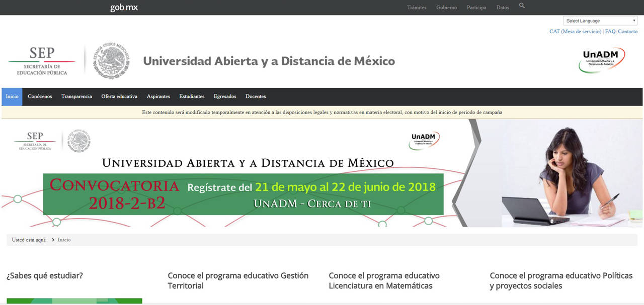The height and width of the screenshot is (305, 644).
Task: Open the Transparencia menu item
Action: click(76, 96)
